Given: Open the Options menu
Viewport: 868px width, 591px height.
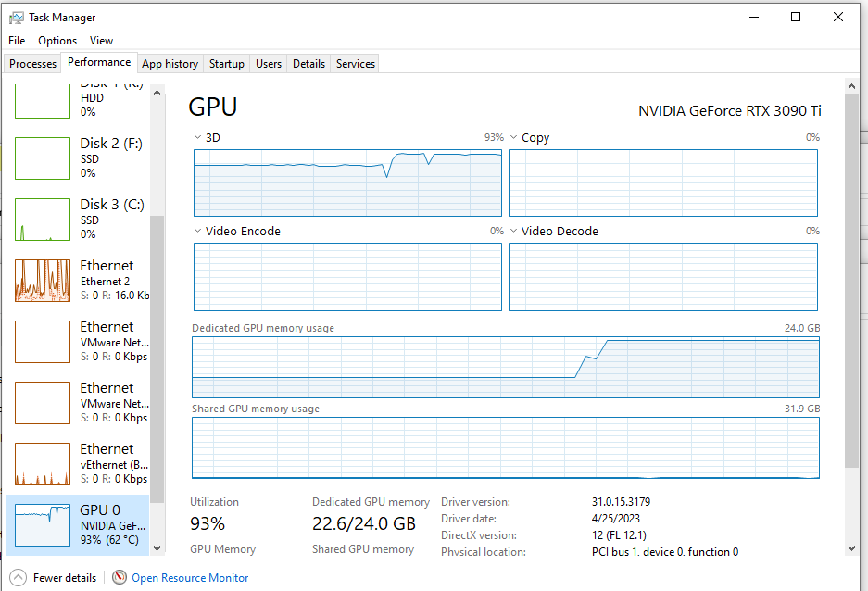Looking at the screenshot, I should coord(57,41).
